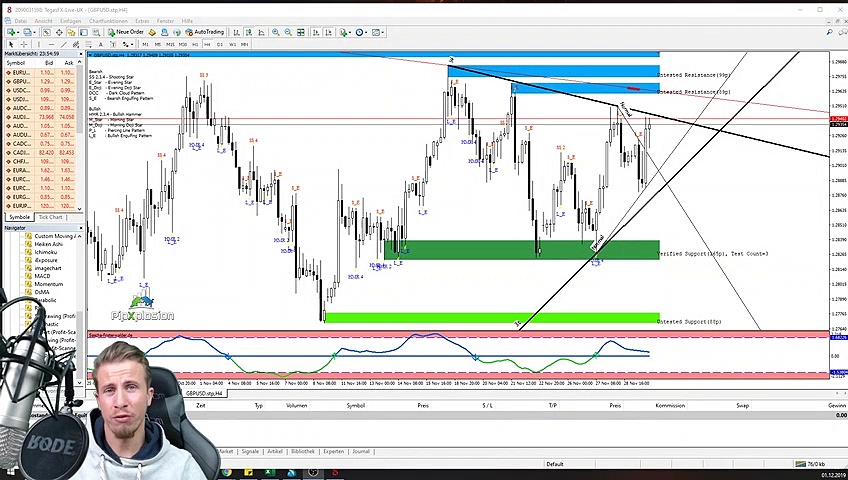Select MACD indicator in Navigator
848x480 pixels.
(42, 276)
